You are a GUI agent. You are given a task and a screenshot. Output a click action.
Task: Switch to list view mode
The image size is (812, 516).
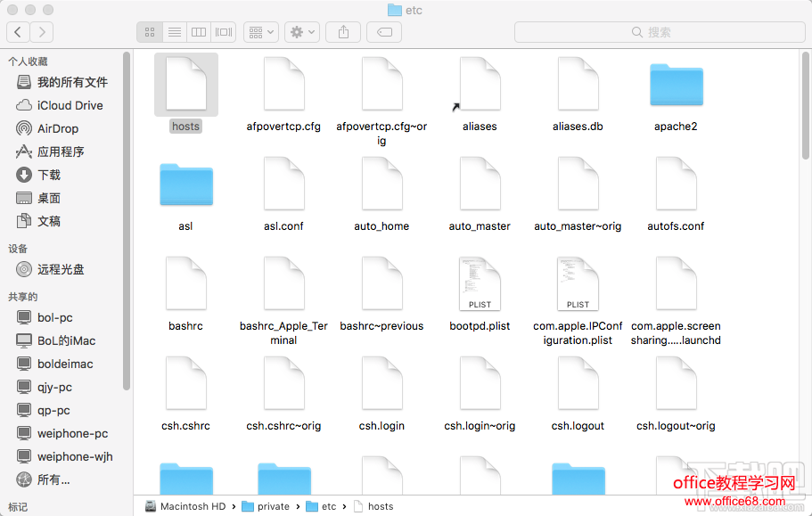[x=175, y=32]
